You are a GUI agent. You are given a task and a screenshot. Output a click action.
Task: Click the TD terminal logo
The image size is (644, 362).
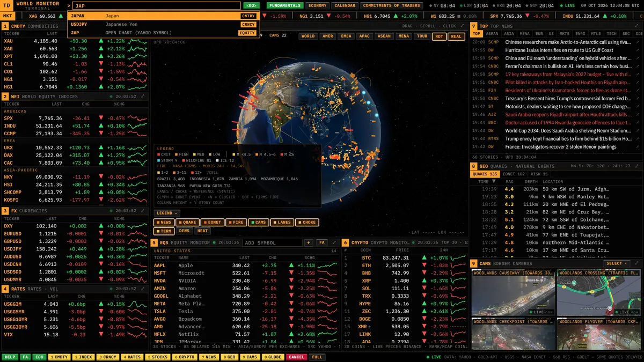click(x=7, y=5)
